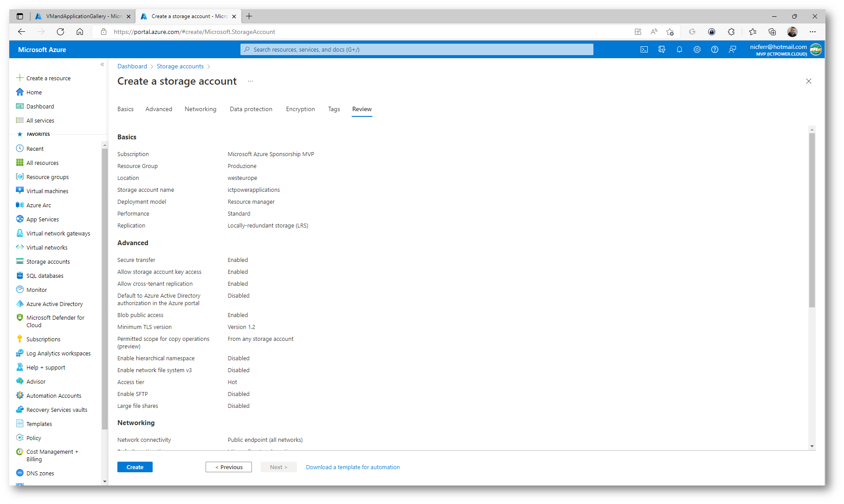Open Directories and subscriptions filter icon
This screenshot has width=844, height=504.
point(662,49)
